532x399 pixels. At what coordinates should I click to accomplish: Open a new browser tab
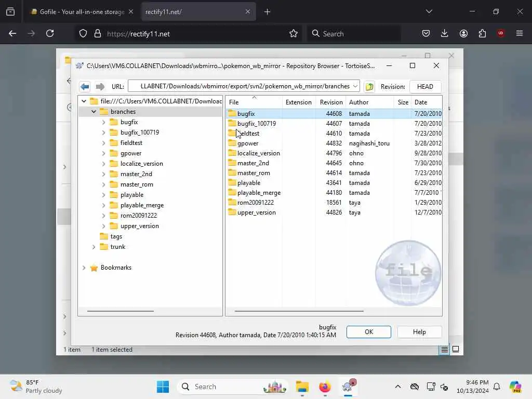click(267, 12)
